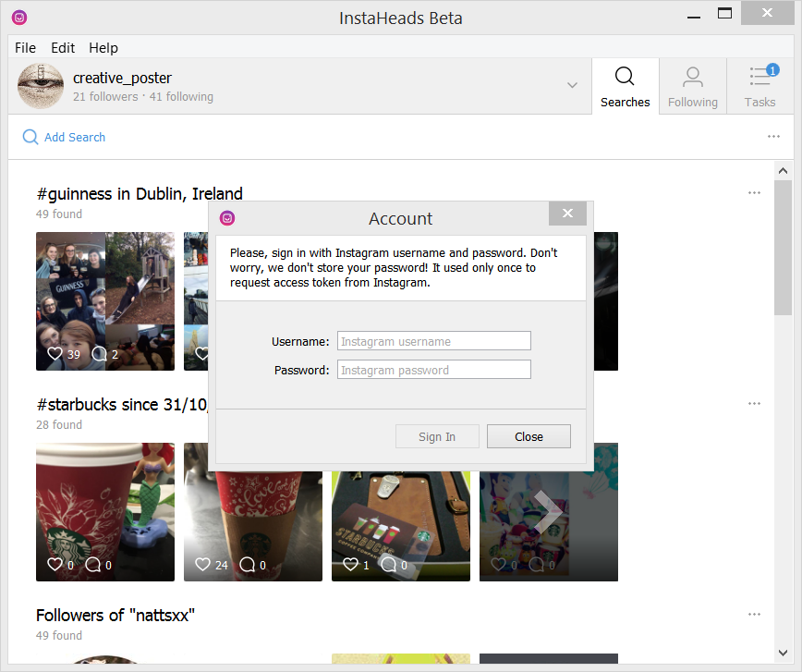Viewport: 802px width, 672px height.
Task: Click '28 found' under #starbucks heading
Action: (x=59, y=425)
